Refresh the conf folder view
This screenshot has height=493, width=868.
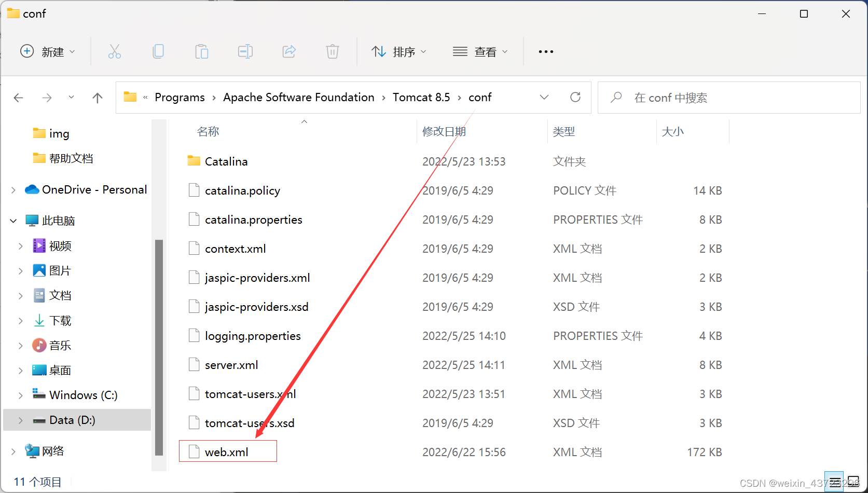point(575,97)
